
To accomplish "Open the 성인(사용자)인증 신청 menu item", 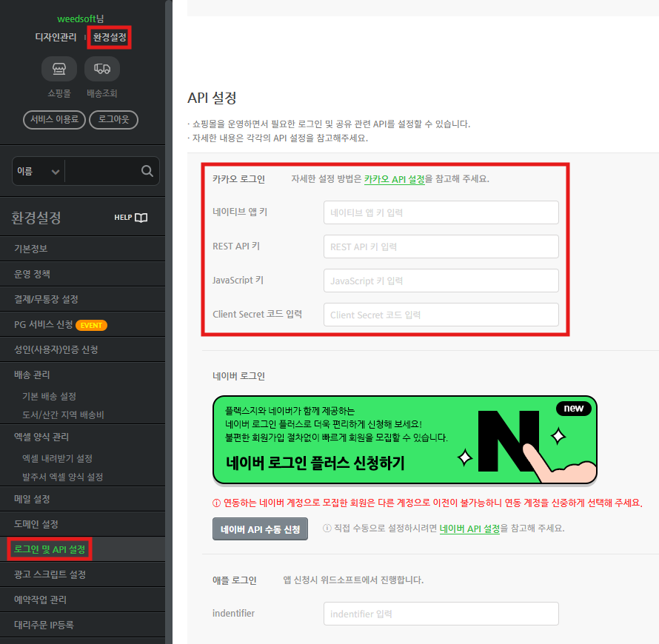I will tap(82, 349).
